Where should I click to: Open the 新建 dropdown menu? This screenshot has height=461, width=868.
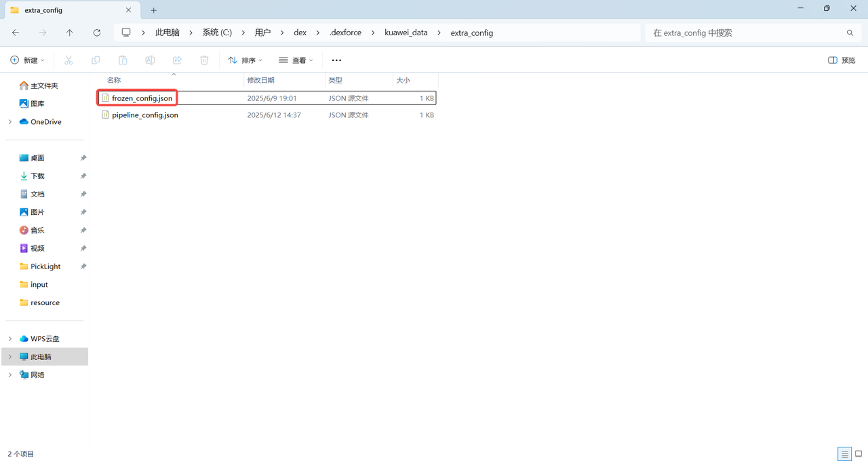click(28, 60)
